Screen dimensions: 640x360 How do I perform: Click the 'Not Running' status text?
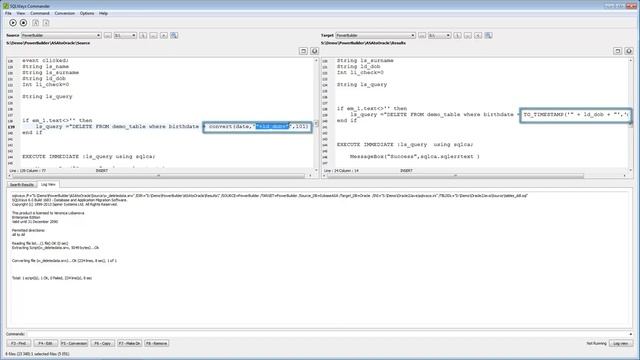(x=596, y=344)
